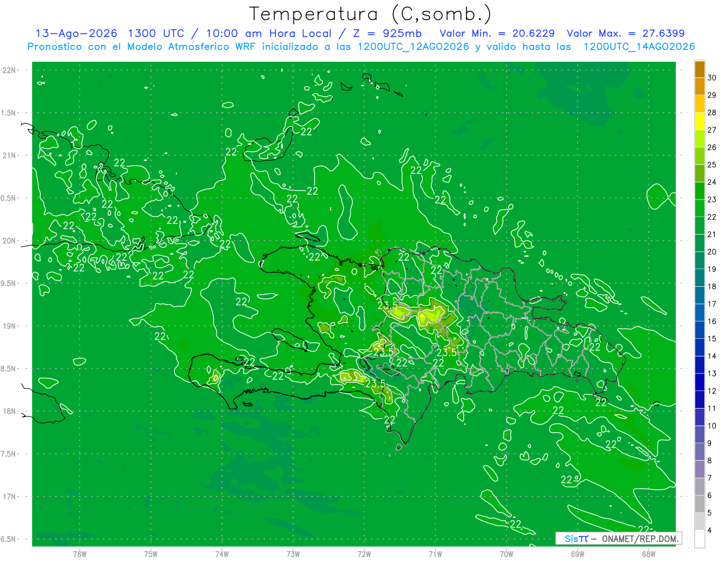Click the color scale value 30
The width and height of the screenshot is (728, 562).
[x=712, y=78]
